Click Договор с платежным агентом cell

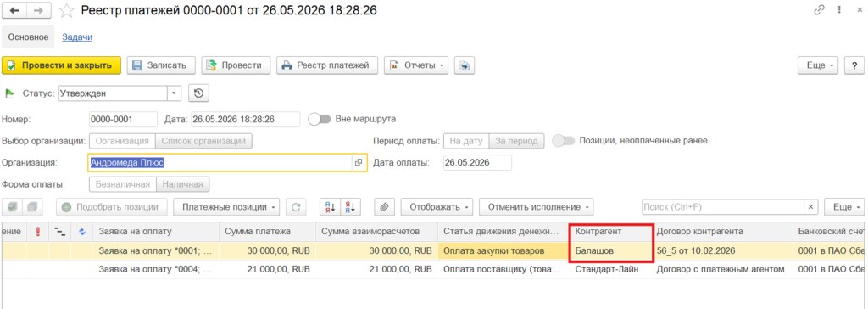pos(723,270)
